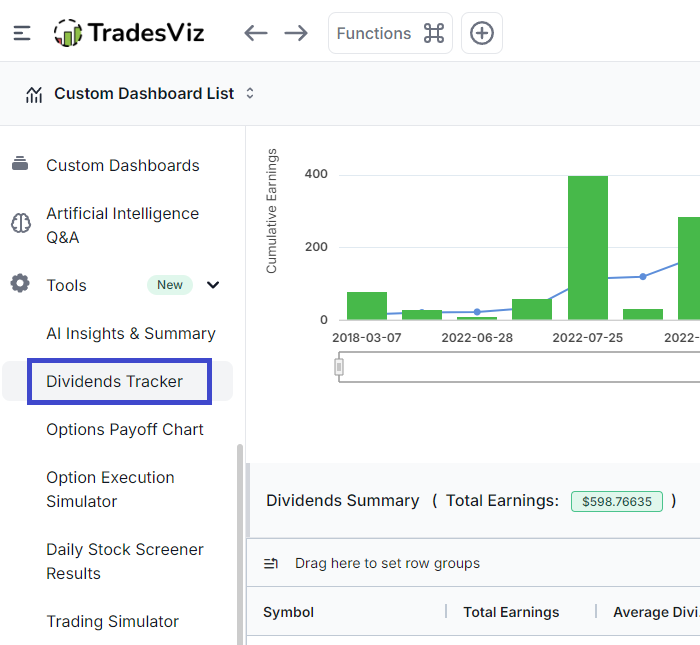Click the Total Earnings $598.76635 badge

click(x=617, y=501)
